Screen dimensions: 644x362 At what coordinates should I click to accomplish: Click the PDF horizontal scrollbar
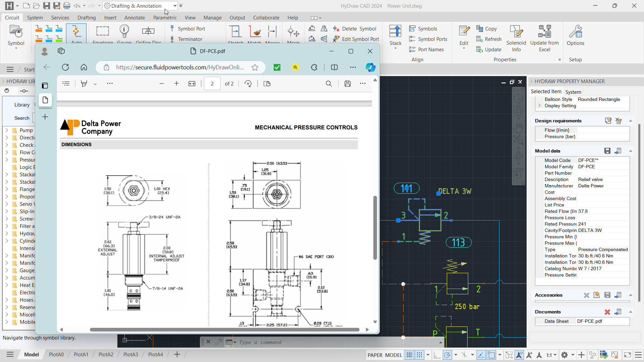pyautogui.click(x=224, y=329)
